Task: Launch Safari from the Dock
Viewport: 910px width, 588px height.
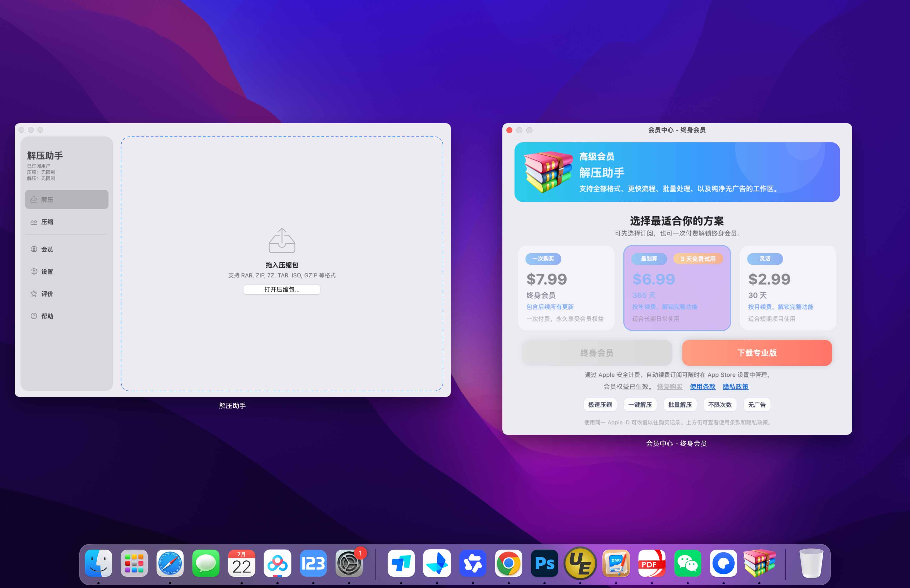Action: (170, 563)
